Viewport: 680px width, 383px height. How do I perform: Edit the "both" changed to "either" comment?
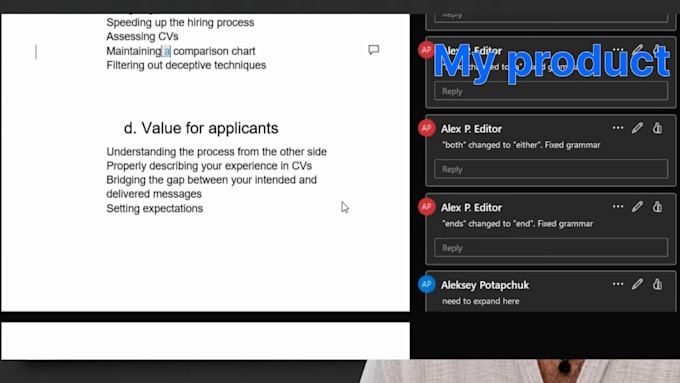pos(637,128)
